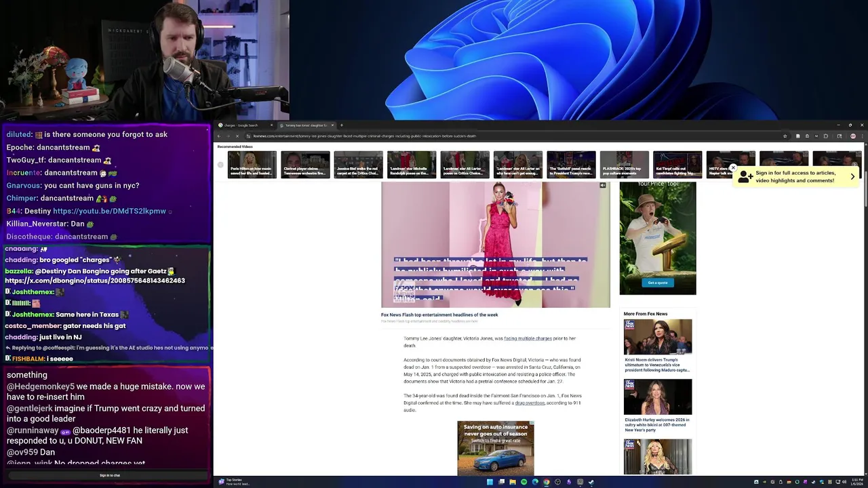The image size is (868, 488).
Task: Stop loading the Fox News page
Action: click(x=237, y=136)
